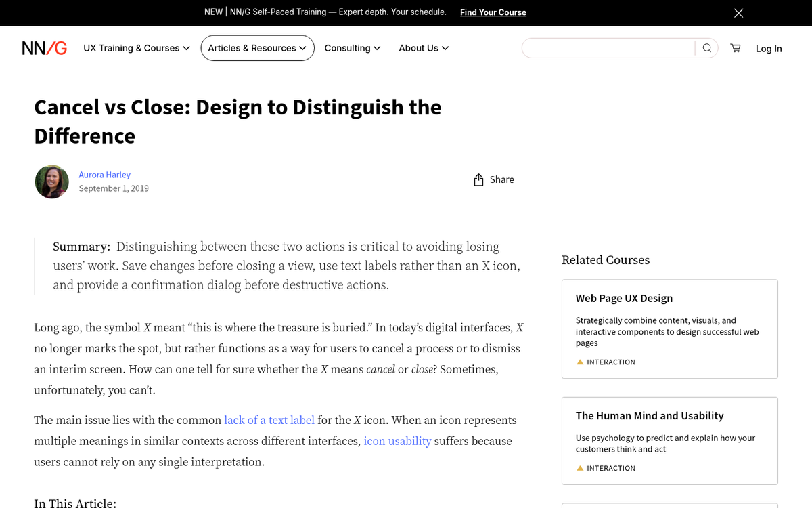Dismiss the training announcement banner

[x=738, y=12]
